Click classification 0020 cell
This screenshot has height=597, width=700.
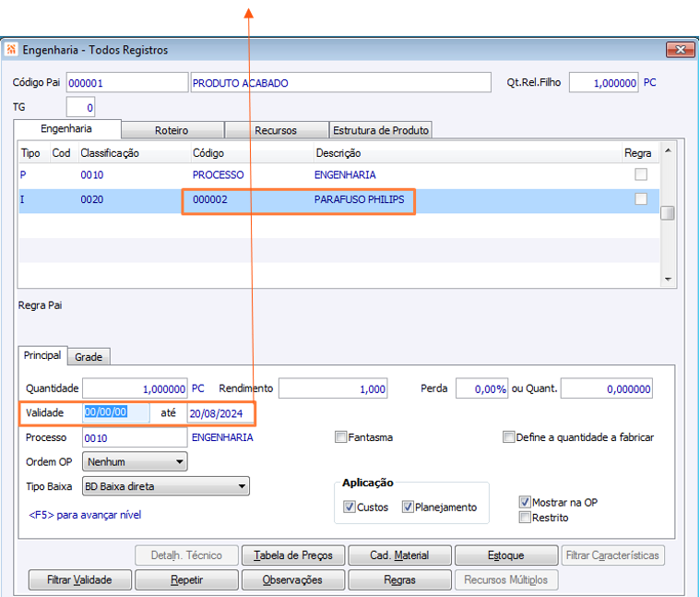click(92, 199)
